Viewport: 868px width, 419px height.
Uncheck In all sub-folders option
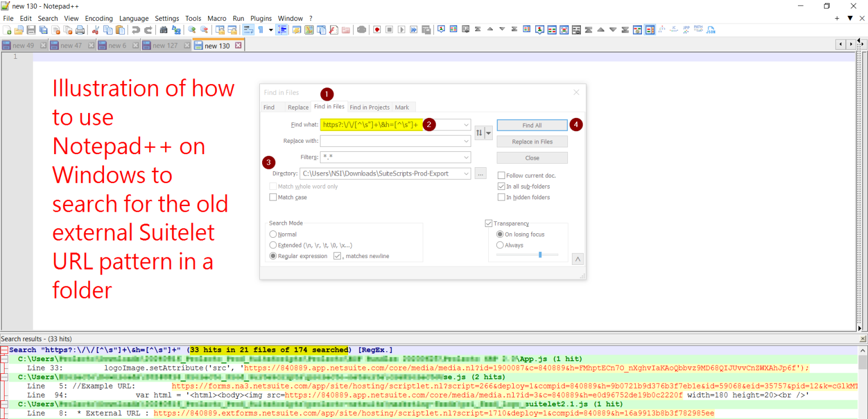coord(501,186)
